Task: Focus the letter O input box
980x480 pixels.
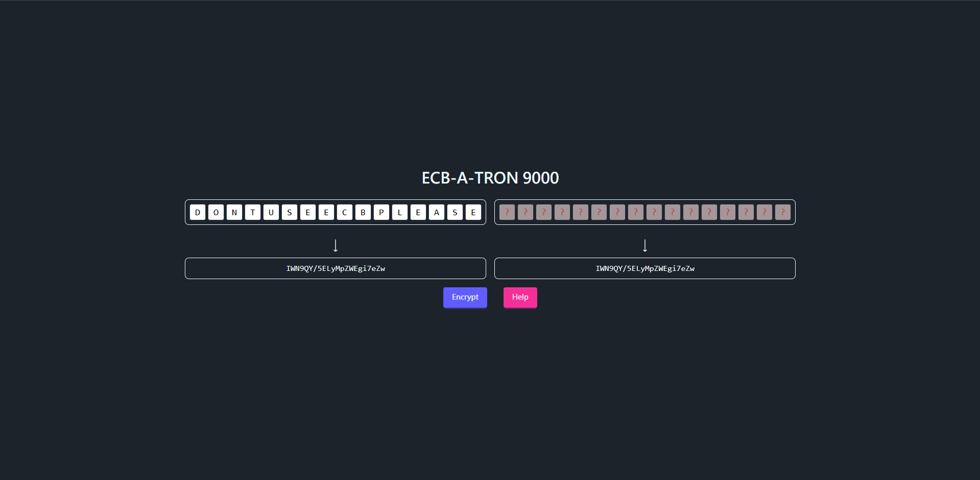Action: coord(216,212)
